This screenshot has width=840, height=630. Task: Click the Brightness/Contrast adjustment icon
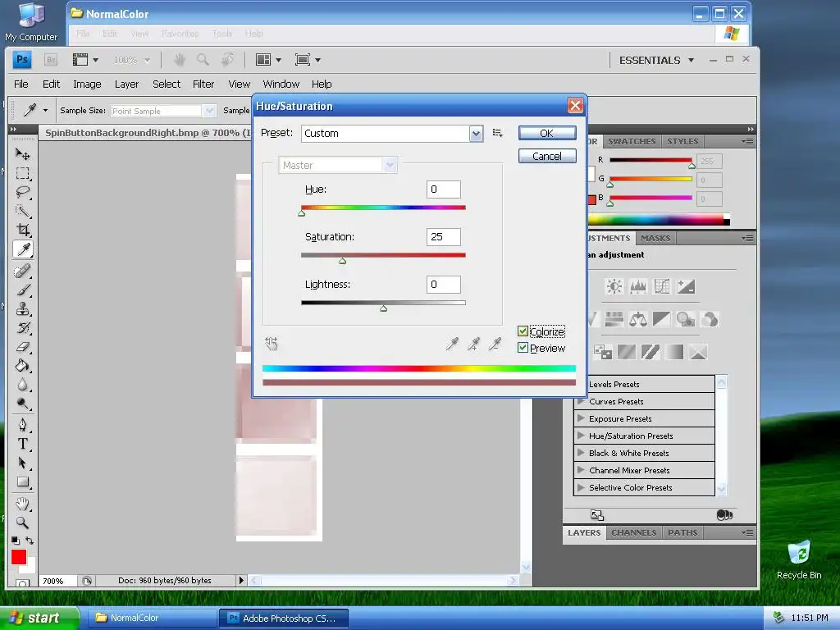(614, 286)
